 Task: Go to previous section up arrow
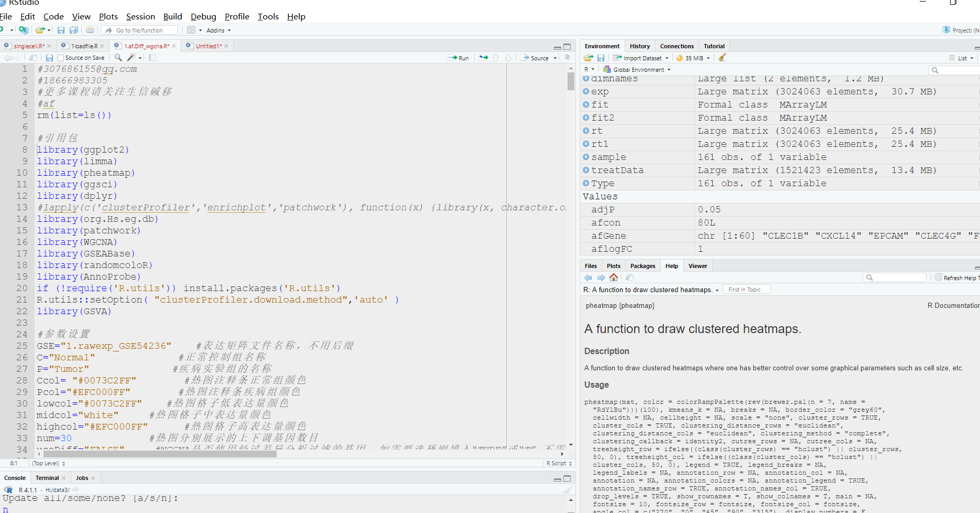(x=496, y=58)
